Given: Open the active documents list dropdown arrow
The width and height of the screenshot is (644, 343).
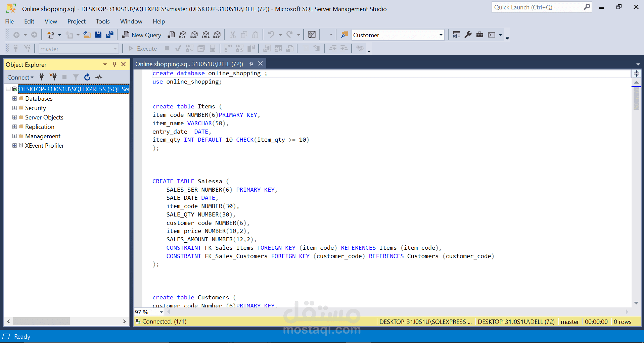Looking at the screenshot, I should click(x=638, y=64).
